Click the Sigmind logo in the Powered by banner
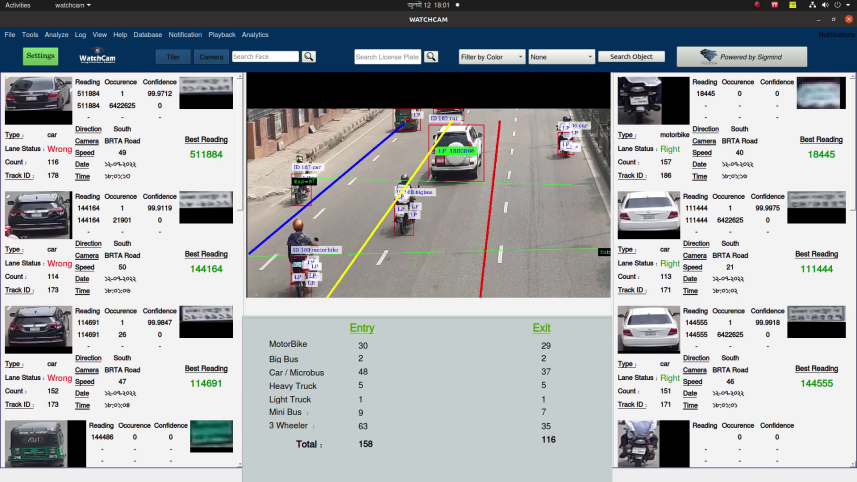Image resolution: width=857 pixels, height=482 pixels. tap(709, 56)
